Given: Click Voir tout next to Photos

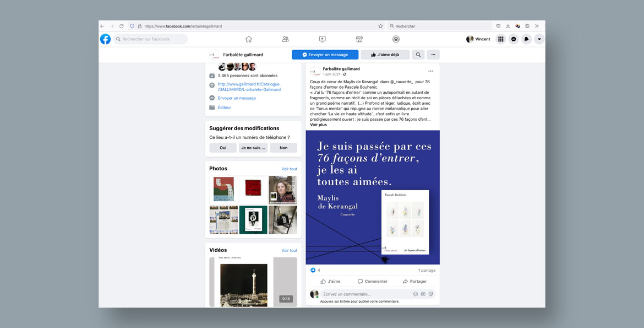Looking at the screenshot, I should pos(289,169).
